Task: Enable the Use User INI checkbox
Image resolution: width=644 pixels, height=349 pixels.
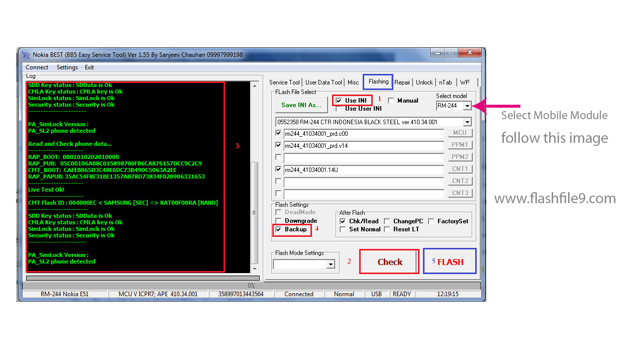Action: pos(339,109)
